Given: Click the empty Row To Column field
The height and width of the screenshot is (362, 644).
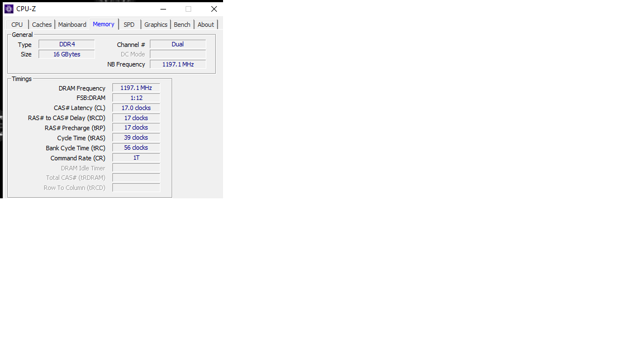Looking at the screenshot, I should point(136,188).
